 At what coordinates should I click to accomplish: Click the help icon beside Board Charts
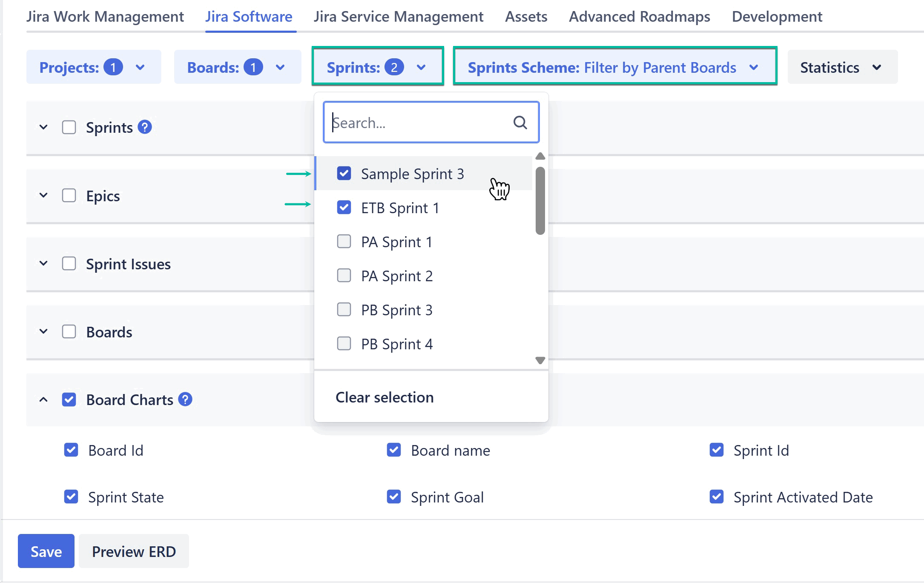click(x=185, y=400)
